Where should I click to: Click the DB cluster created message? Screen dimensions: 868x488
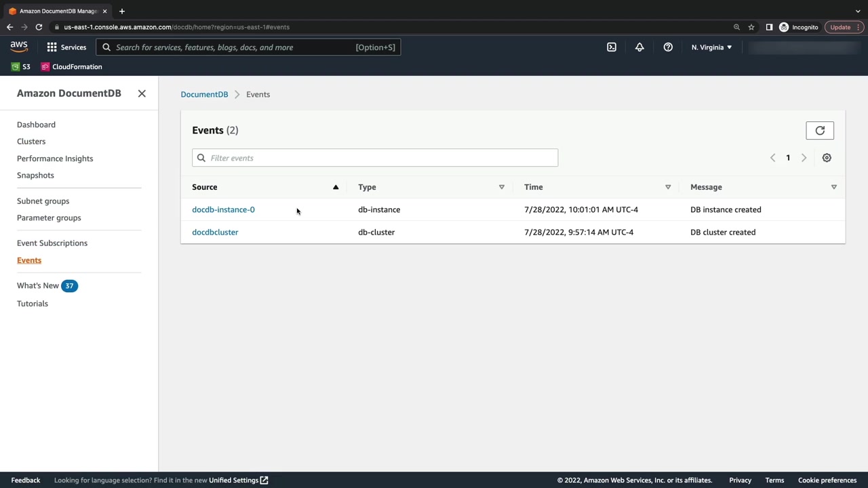click(x=723, y=232)
